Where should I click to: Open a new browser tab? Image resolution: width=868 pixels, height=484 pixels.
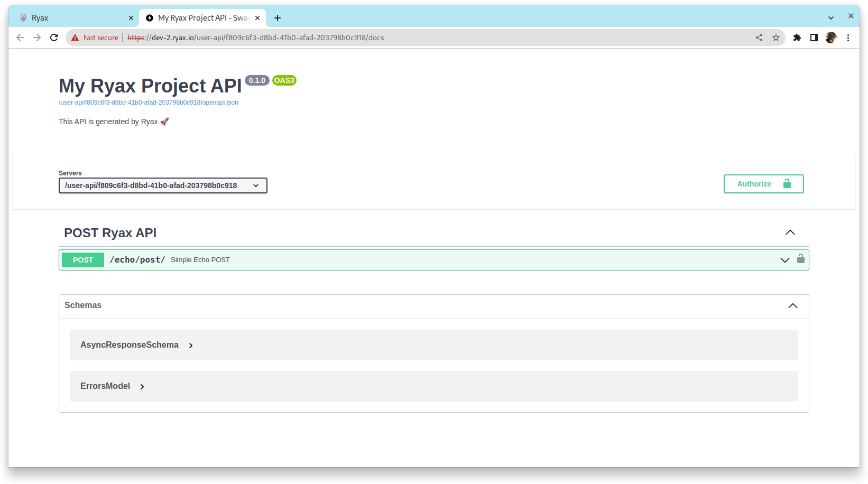click(x=278, y=18)
